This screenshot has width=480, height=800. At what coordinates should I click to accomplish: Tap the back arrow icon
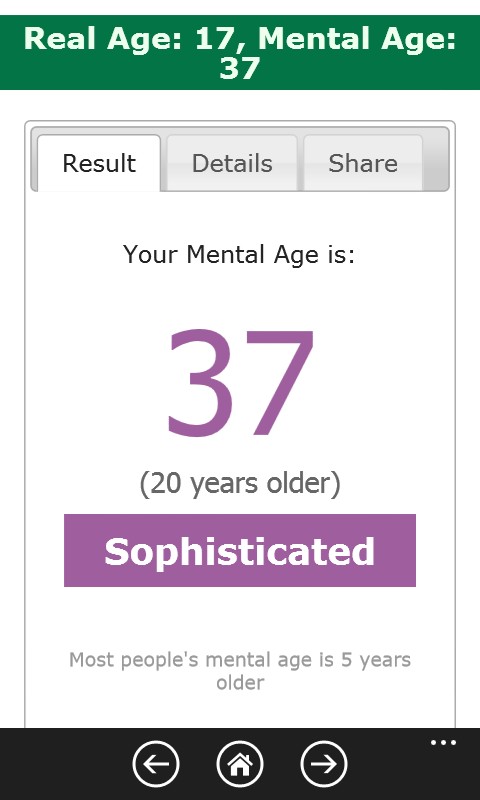pos(156,764)
